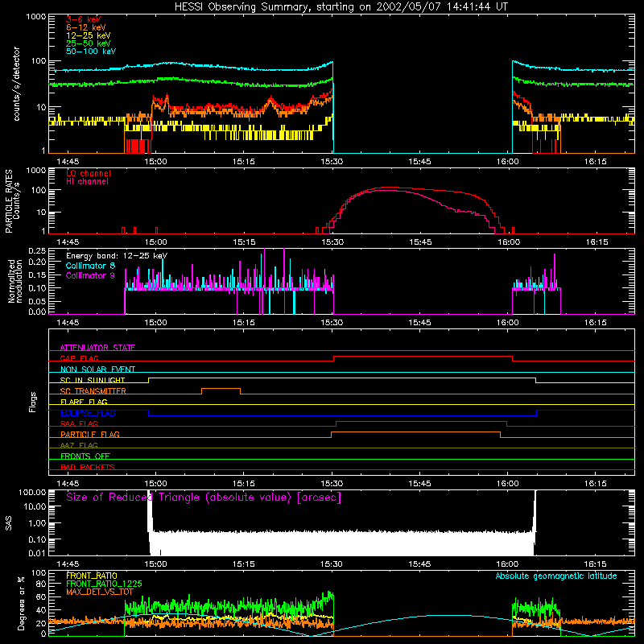Click the GAP FLAG label
Viewport: 644px width, 644px height.
click(79, 358)
